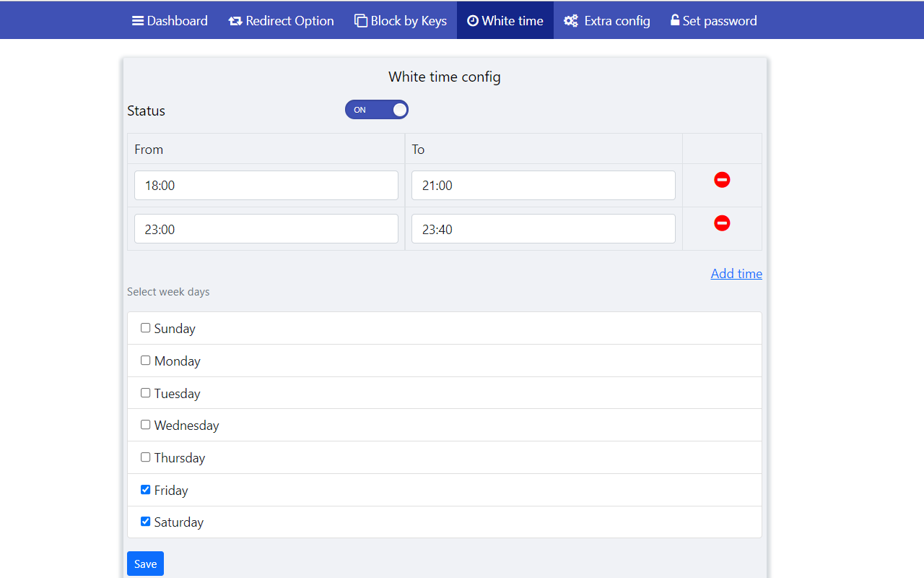Click the Status label
The height and width of the screenshot is (578, 924).
click(146, 111)
